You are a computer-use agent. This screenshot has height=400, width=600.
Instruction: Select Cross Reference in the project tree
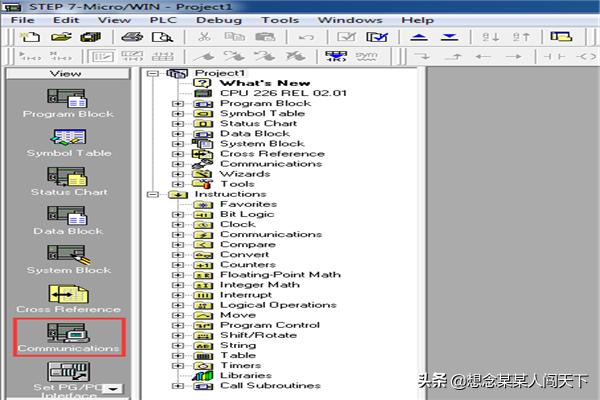pos(272,154)
